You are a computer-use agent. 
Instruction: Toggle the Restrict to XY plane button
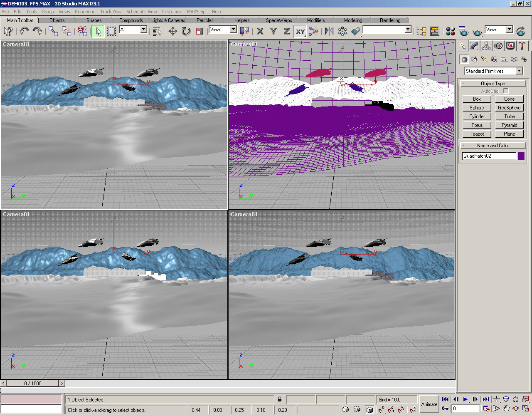click(300, 31)
